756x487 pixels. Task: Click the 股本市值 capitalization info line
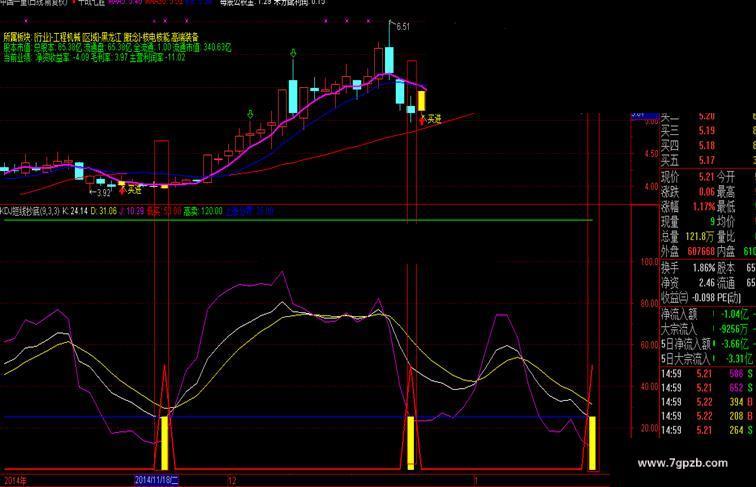pyautogui.click(x=117, y=47)
